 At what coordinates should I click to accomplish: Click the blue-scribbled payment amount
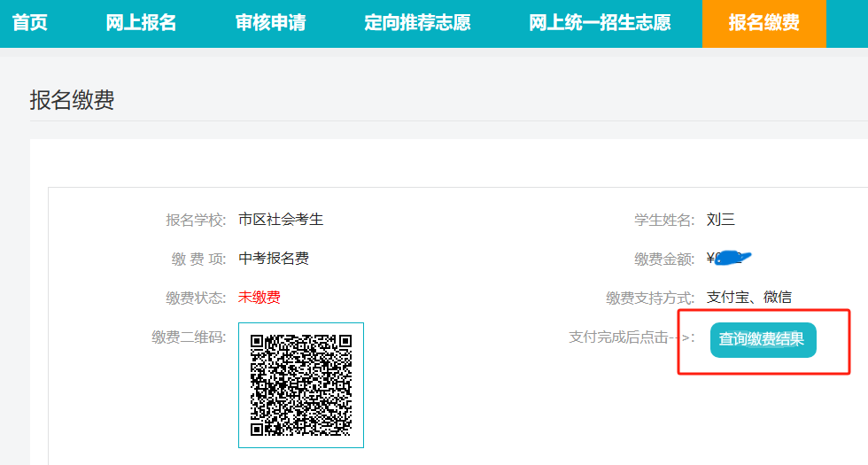pos(729,259)
